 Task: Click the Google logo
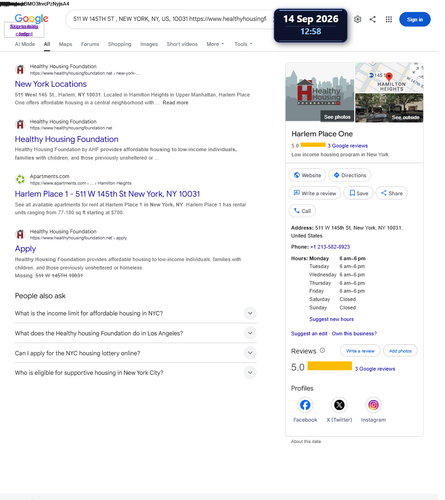tap(31, 18)
